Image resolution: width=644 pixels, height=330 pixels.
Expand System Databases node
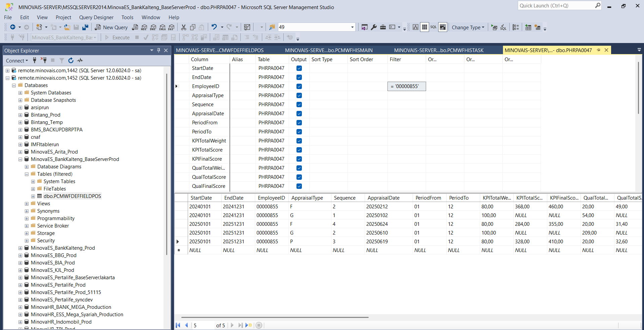(x=20, y=93)
